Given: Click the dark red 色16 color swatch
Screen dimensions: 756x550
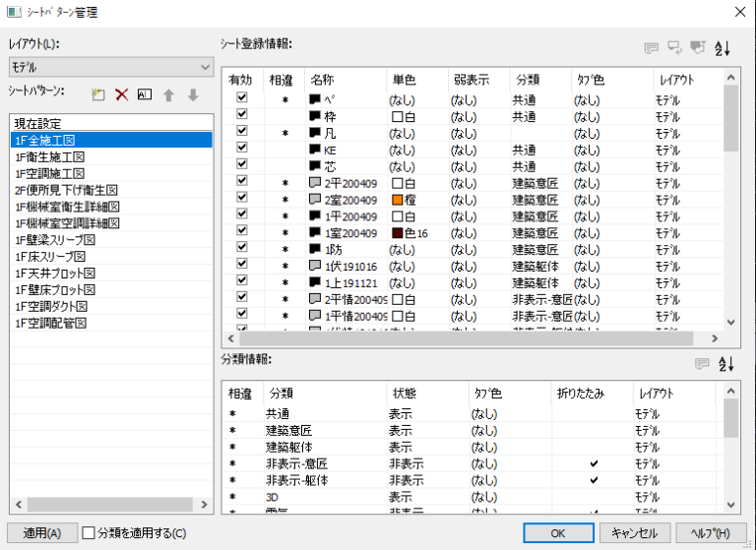Looking at the screenshot, I should click(x=398, y=233).
